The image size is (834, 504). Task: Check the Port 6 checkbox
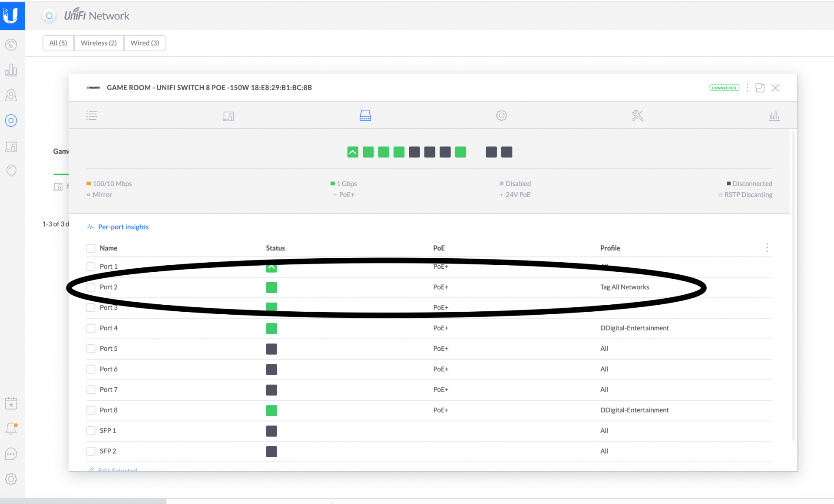(91, 369)
